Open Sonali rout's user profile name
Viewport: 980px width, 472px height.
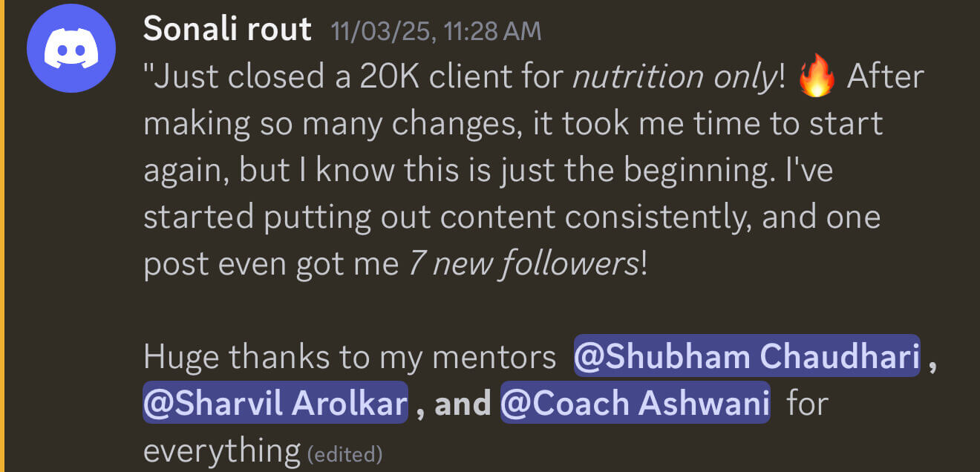tap(227, 30)
